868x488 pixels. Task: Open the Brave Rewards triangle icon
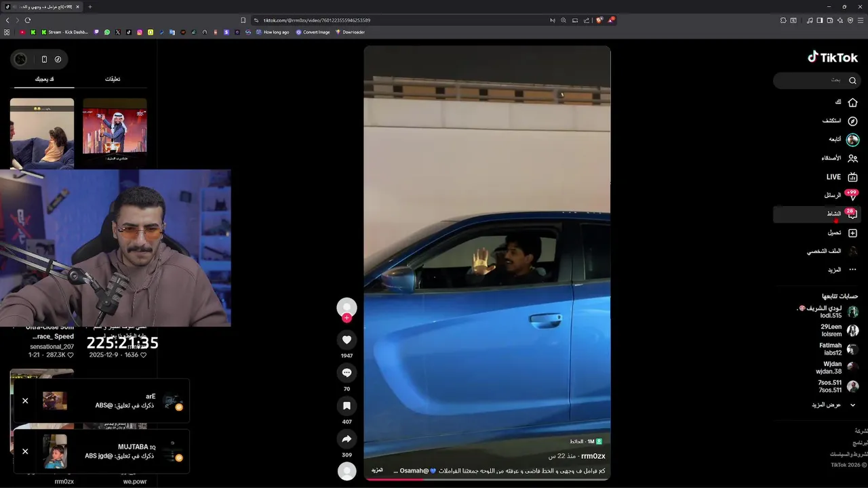611,20
